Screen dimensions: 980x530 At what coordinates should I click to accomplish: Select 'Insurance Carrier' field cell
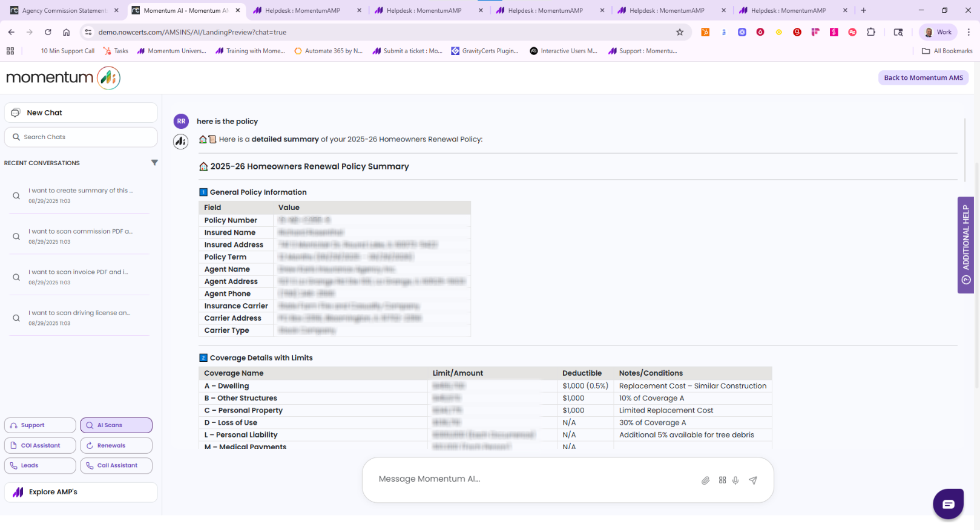[236, 306]
